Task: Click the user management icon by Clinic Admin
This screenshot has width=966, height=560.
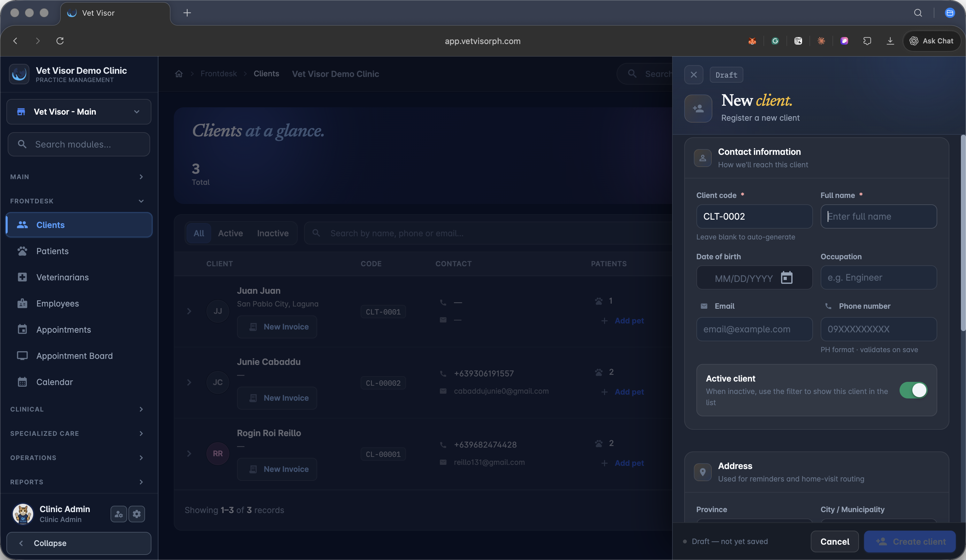Action: pos(119,514)
